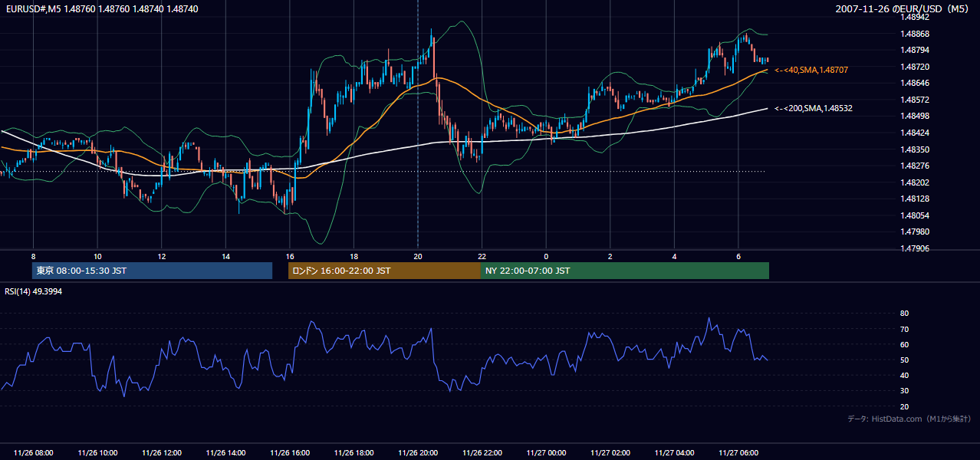The width and height of the screenshot is (980, 460).
Task: Click price axis label 1.48276
Action: [x=915, y=166]
